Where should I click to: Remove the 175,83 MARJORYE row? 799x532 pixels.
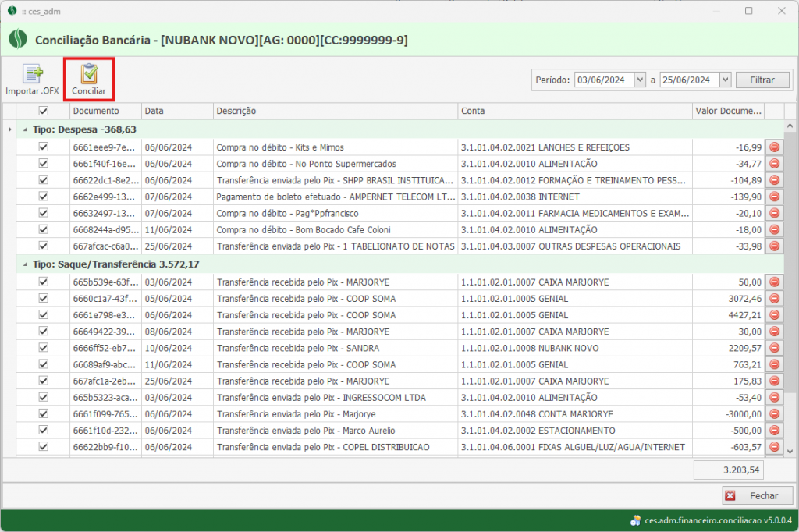(x=775, y=381)
